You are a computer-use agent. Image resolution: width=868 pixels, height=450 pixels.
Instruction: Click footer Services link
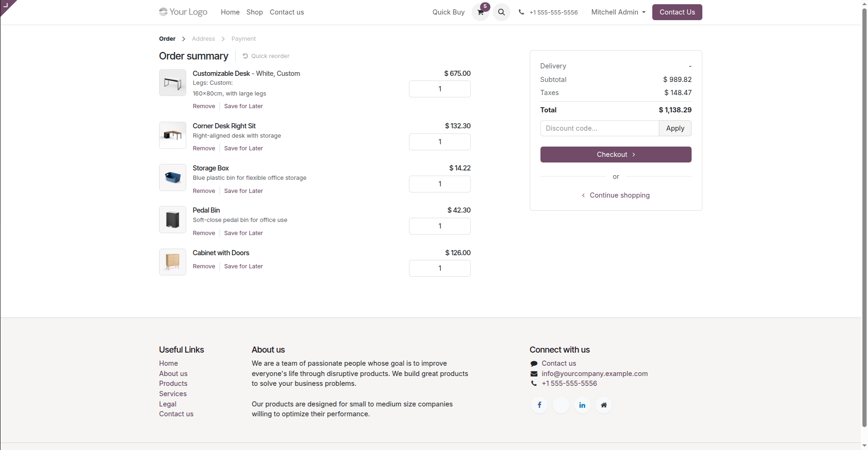pos(173,394)
